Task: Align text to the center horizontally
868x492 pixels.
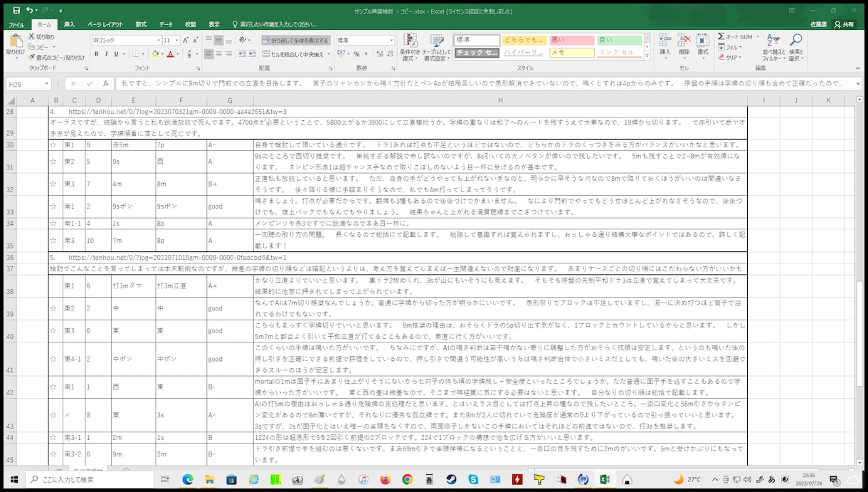Action: [x=218, y=54]
